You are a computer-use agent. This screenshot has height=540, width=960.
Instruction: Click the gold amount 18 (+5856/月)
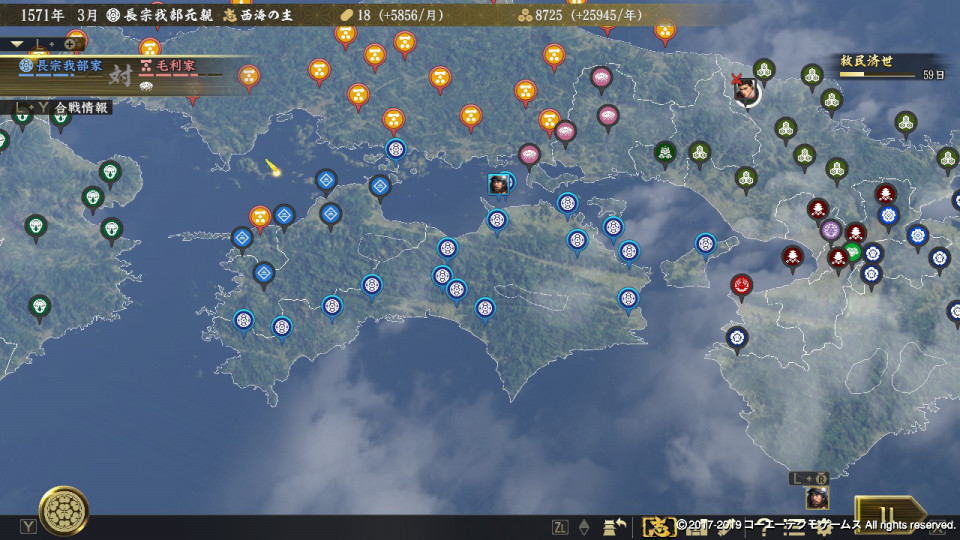[392, 15]
